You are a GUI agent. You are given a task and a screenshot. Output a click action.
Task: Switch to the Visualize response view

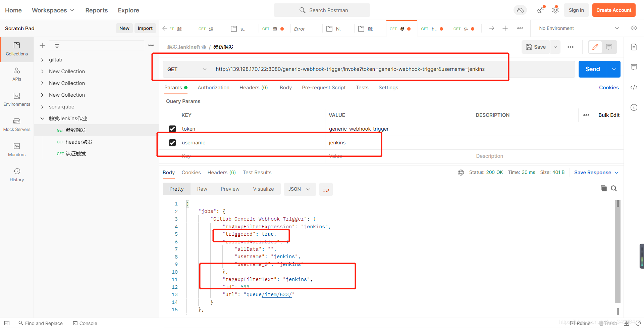(x=263, y=189)
